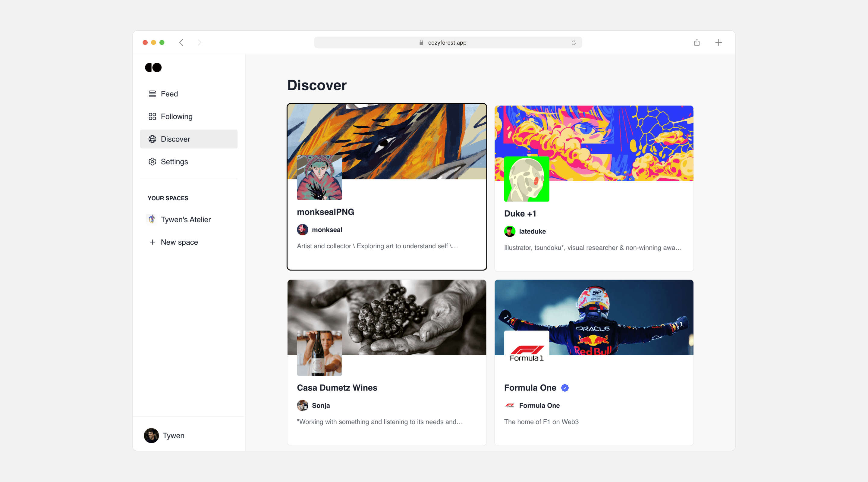Open a new browser tab with the plus button

point(719,42)
